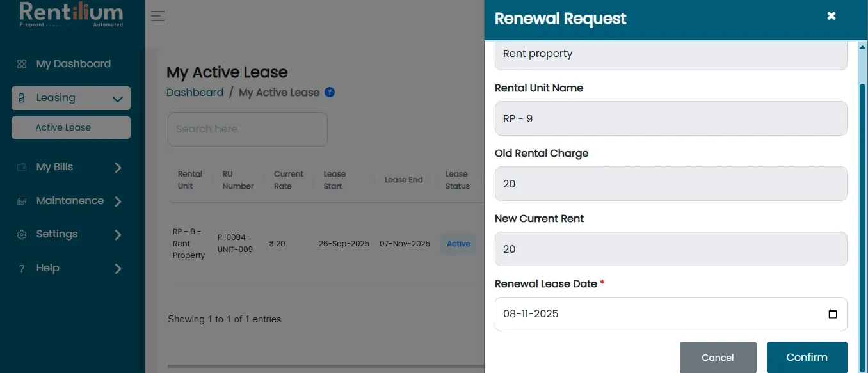Click the Search here input field
Image resolution: width=868 pixels, height=373 pixels.
pos(248,129)
